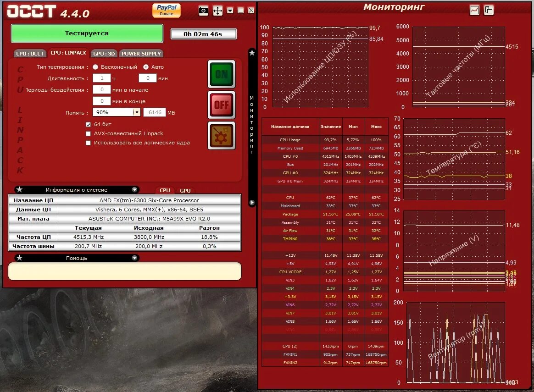Image resolution: width=534 pixels, height=392 pixels.
Task: Click the arrow button below Мониторинг strip
Action: pos(252,203)
